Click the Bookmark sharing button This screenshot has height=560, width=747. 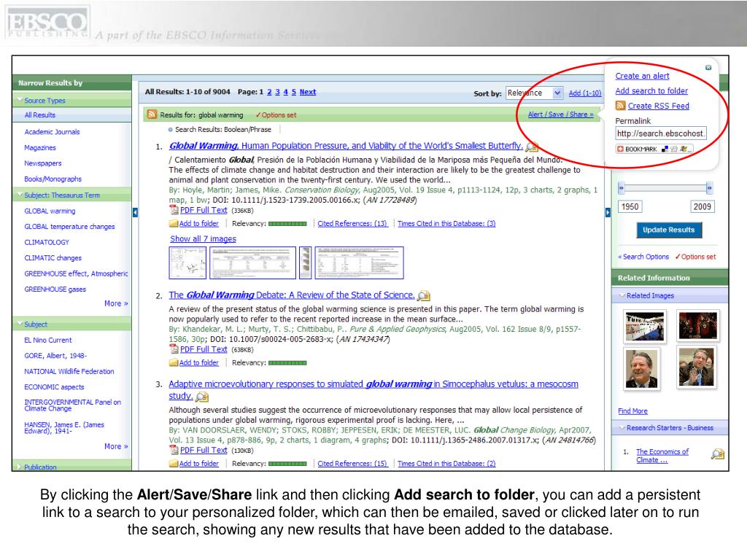tap(654, 149)
